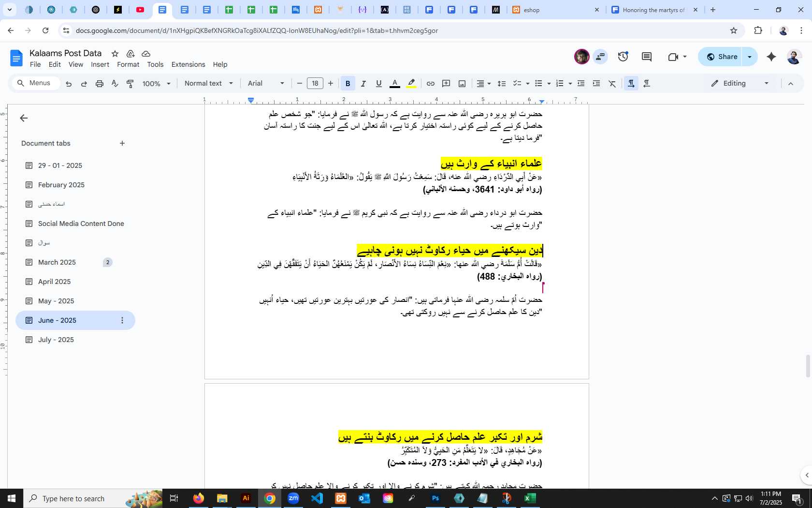Image resolution: width=812 pixels, height=508 pixels.
Task: Open version history clock icon
Action: click(623, 57)
